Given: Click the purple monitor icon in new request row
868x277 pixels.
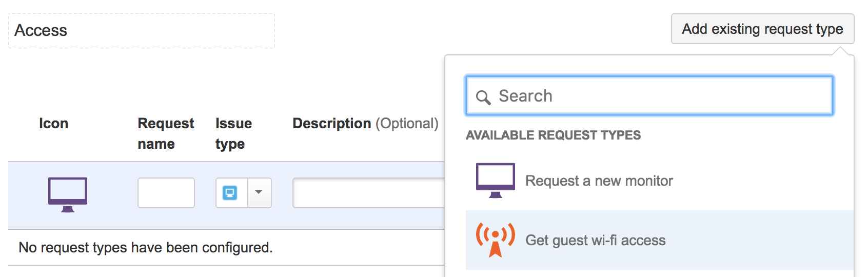Looking at the screenshot, I should 68,194.
